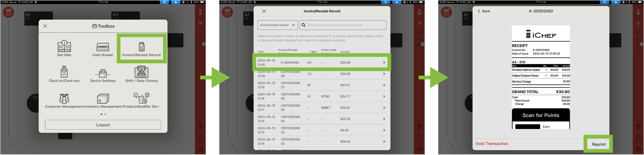Screen dimensions: 644x155
Task: Click the receipt preview image
Action: tap(540, 77)
